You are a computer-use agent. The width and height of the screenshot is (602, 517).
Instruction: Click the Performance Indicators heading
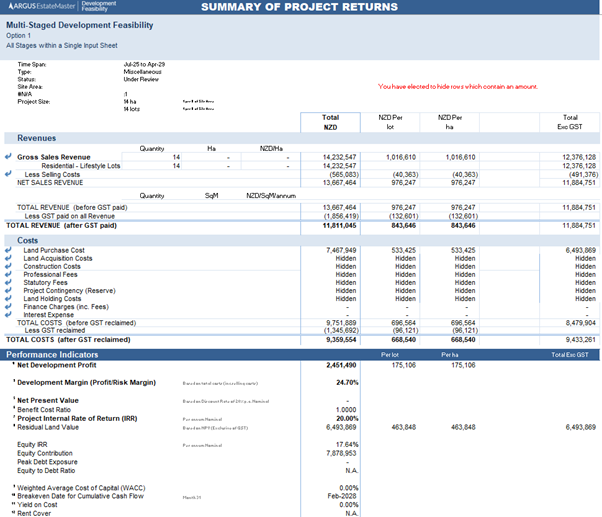tap(52, 355)
